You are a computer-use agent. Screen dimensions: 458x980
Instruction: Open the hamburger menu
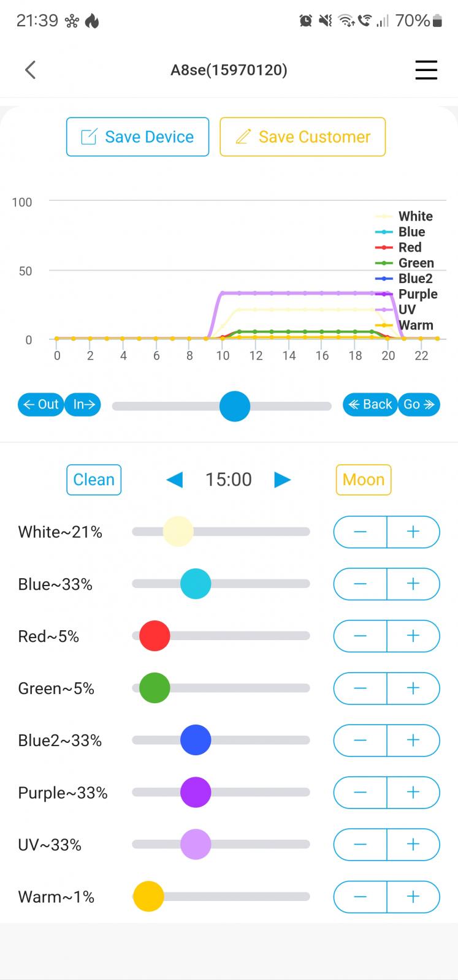click(426, 70)
